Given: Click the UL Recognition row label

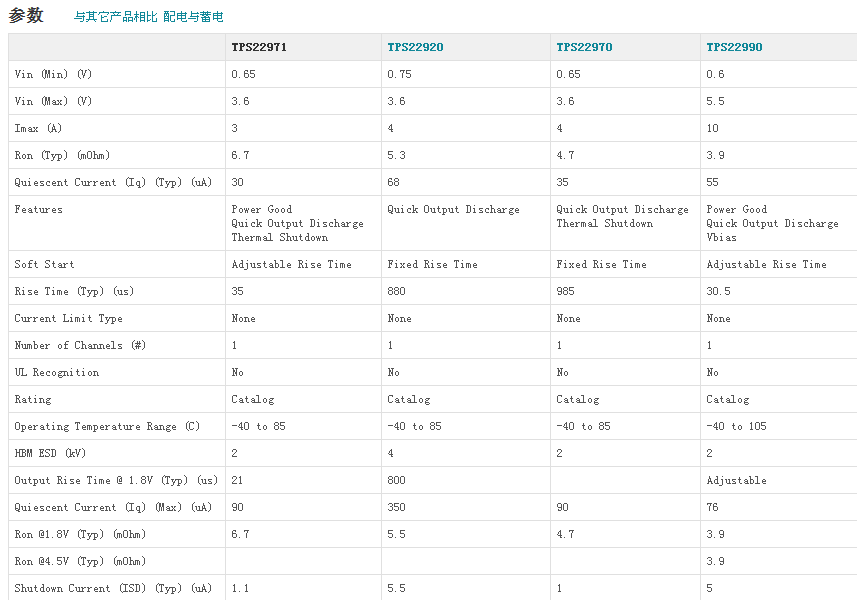Looking at the screenshot, I should tap(56, 372).
